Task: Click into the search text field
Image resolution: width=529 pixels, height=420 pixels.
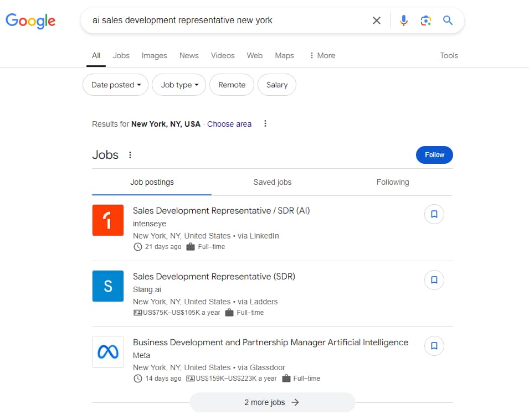Action: click(222, 20)
